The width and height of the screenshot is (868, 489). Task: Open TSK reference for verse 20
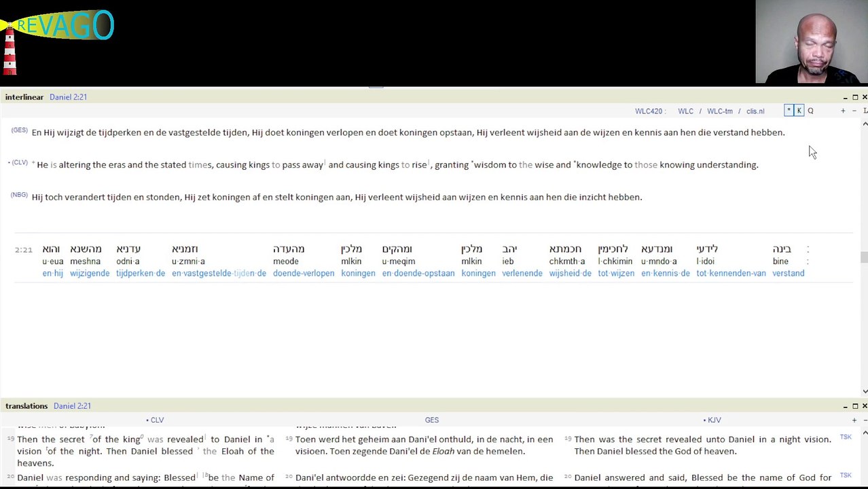846,475
